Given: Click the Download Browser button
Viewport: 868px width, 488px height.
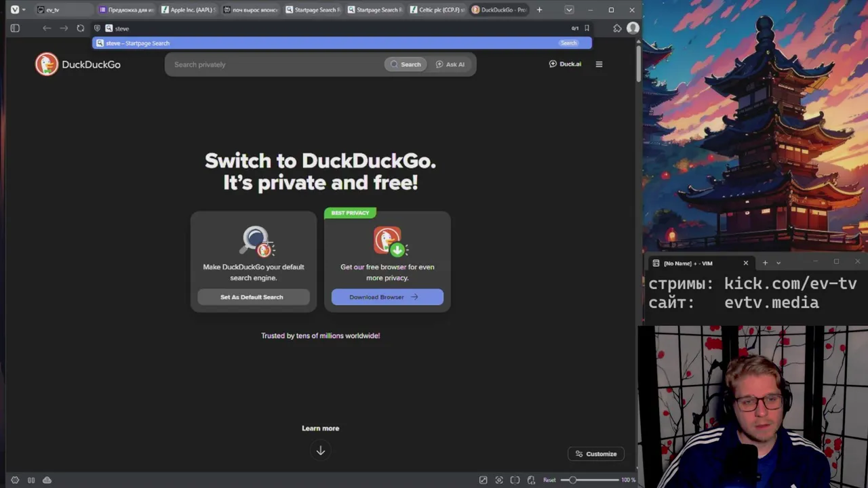Looking at the screenshot, I should (x=387, y=297).
